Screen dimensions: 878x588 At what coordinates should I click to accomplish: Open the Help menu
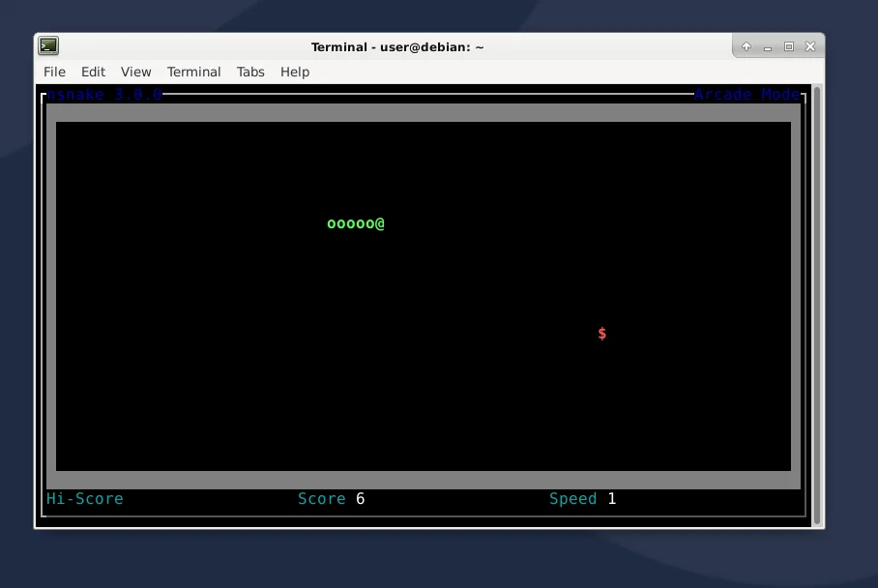294,72
